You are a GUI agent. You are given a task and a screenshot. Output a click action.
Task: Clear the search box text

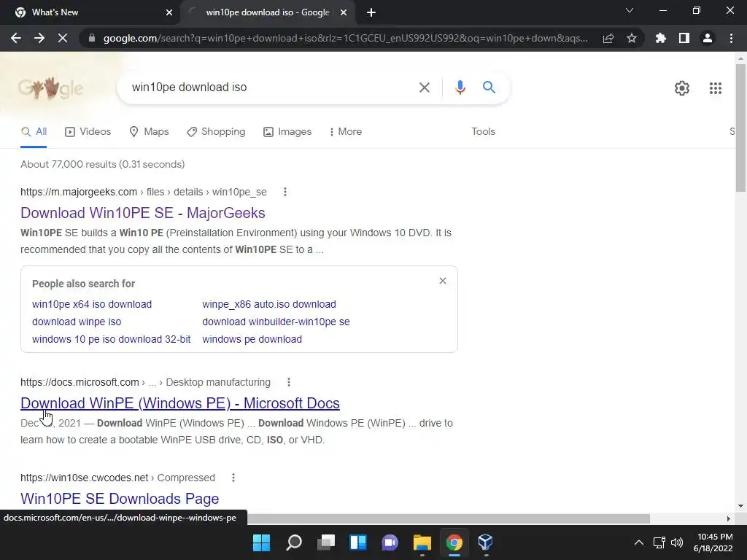pos(424,87)
